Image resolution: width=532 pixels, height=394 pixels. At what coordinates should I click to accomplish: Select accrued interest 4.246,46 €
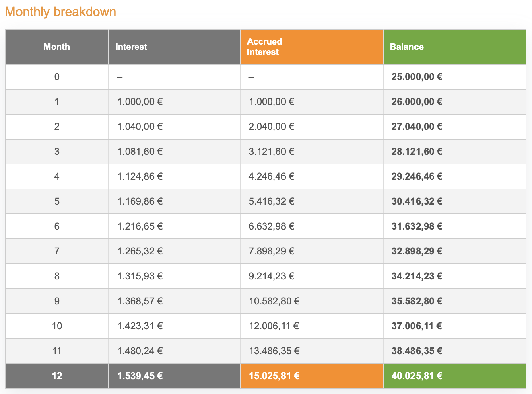(271, 176)
